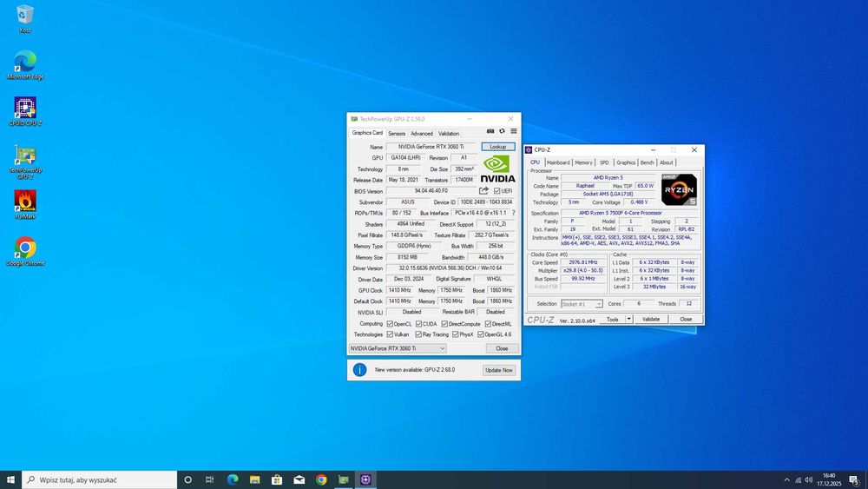Select the TechPowerUp GPU-Z desktop shortcut

click(25, 162)
